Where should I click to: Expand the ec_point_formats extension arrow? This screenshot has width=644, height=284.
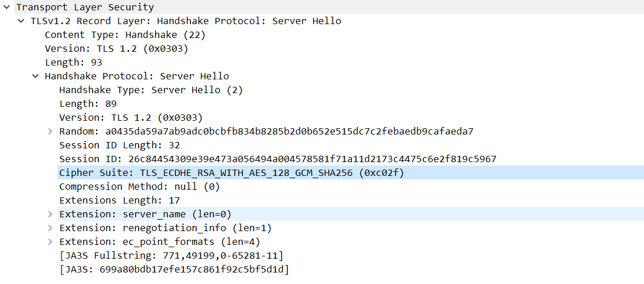coord(50,242)
